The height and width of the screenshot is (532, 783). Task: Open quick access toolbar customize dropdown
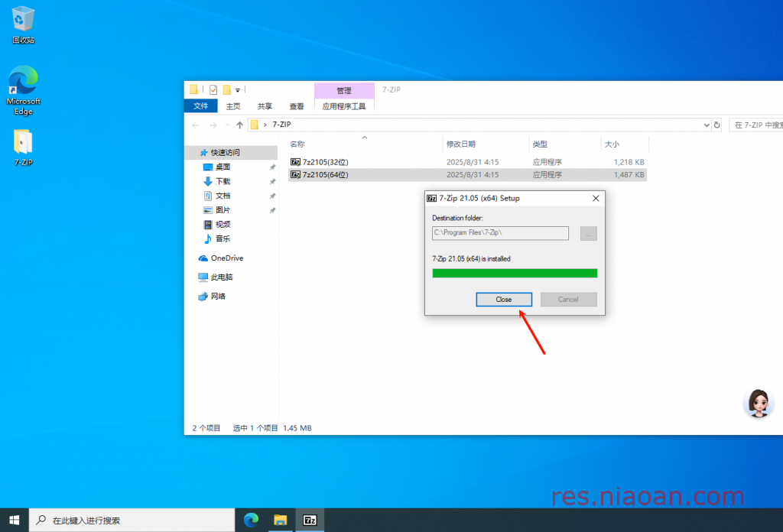tap(238, 89)
